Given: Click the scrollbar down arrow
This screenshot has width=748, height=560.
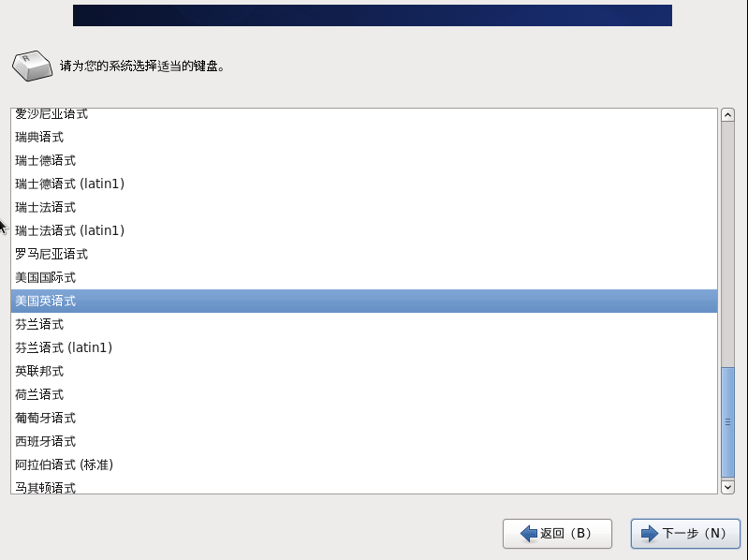Looking at the screenshot, I should 727,487.
